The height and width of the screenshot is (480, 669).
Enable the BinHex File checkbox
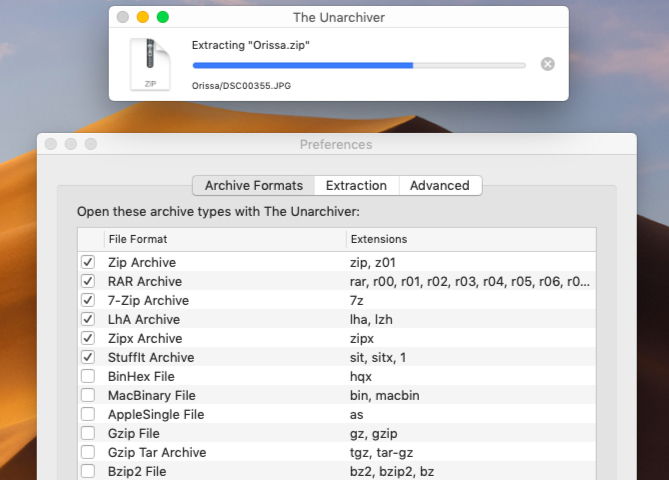(x=87, y=376)
